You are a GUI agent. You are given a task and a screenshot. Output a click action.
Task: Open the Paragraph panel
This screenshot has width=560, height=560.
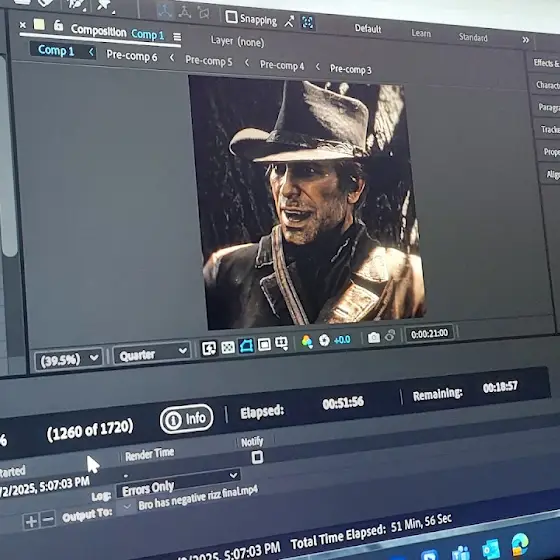(548, 107)
